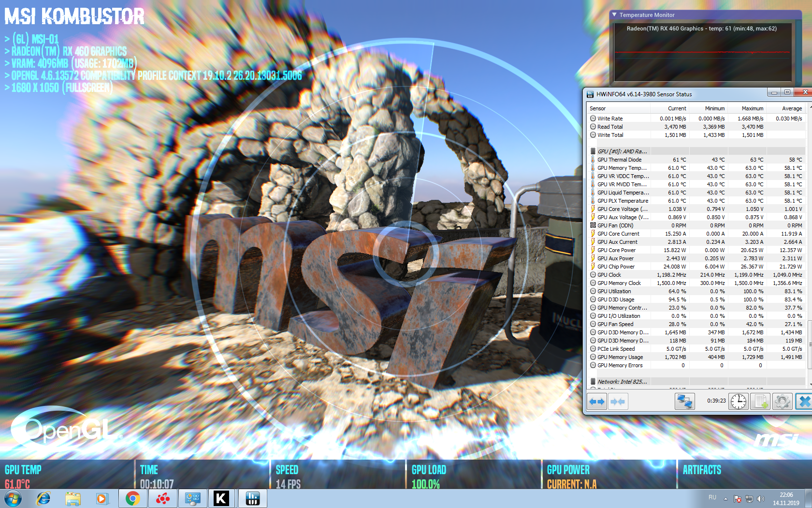The image size is (812, 508).
Task: Switch to Google Chrome in the taskbar
Action: (133, 498)
